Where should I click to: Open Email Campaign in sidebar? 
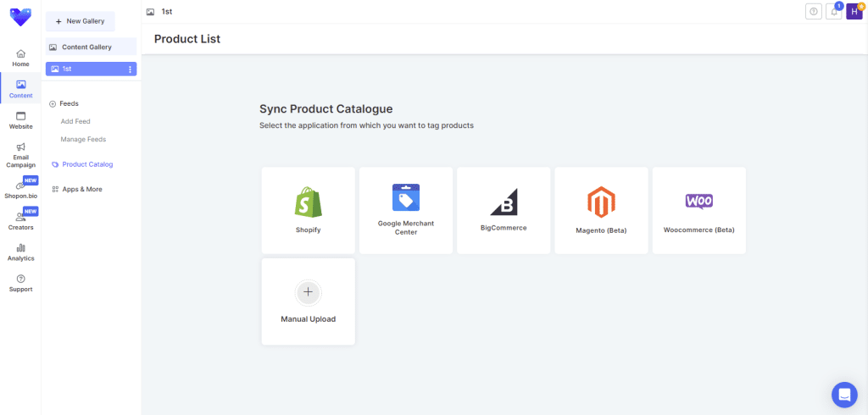(20, 155)
